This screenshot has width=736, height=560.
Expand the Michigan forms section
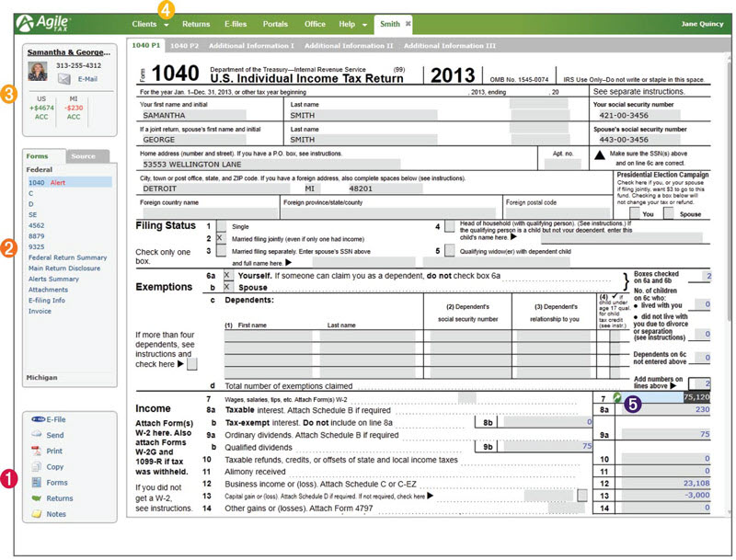[41, 377]
